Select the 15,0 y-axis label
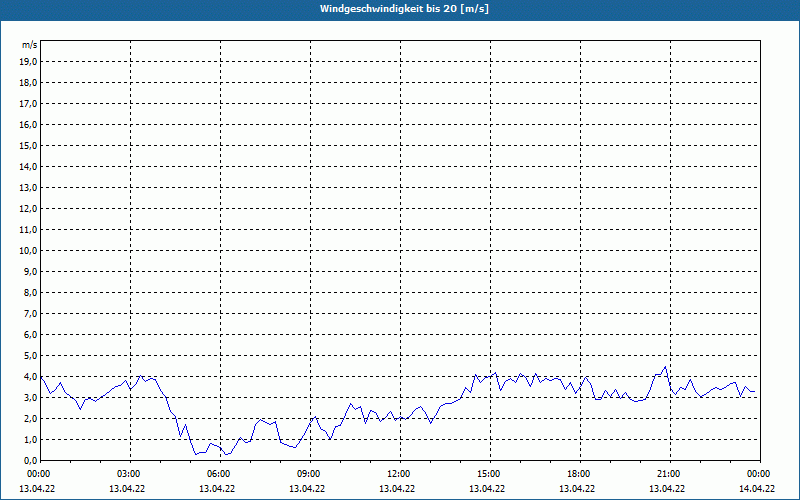 29,145
